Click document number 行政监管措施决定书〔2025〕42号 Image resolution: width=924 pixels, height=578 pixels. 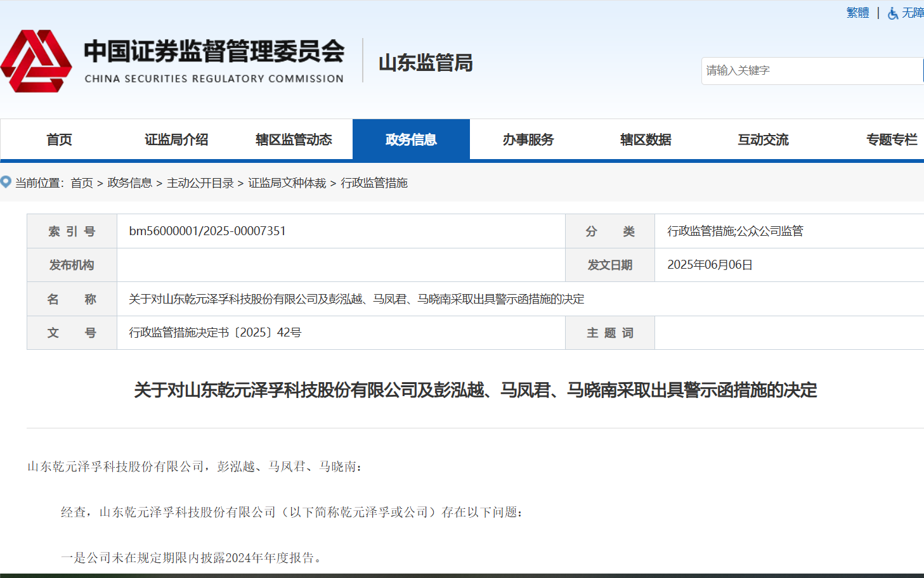215,333
